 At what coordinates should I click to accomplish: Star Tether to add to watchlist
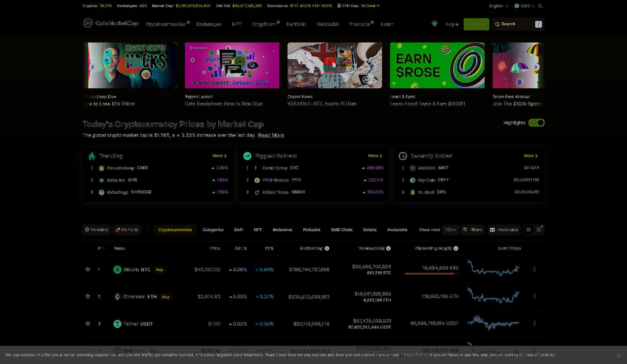click(88, 324)
